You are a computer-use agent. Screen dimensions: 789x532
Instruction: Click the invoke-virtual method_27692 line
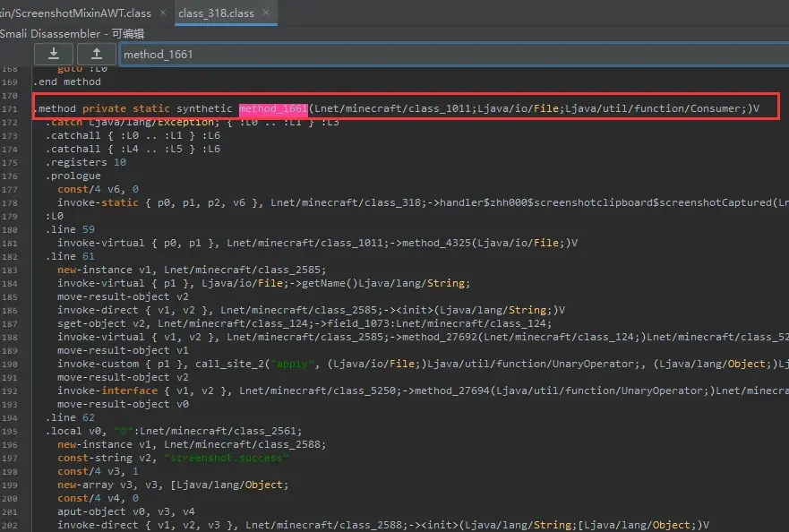point(423,338)
